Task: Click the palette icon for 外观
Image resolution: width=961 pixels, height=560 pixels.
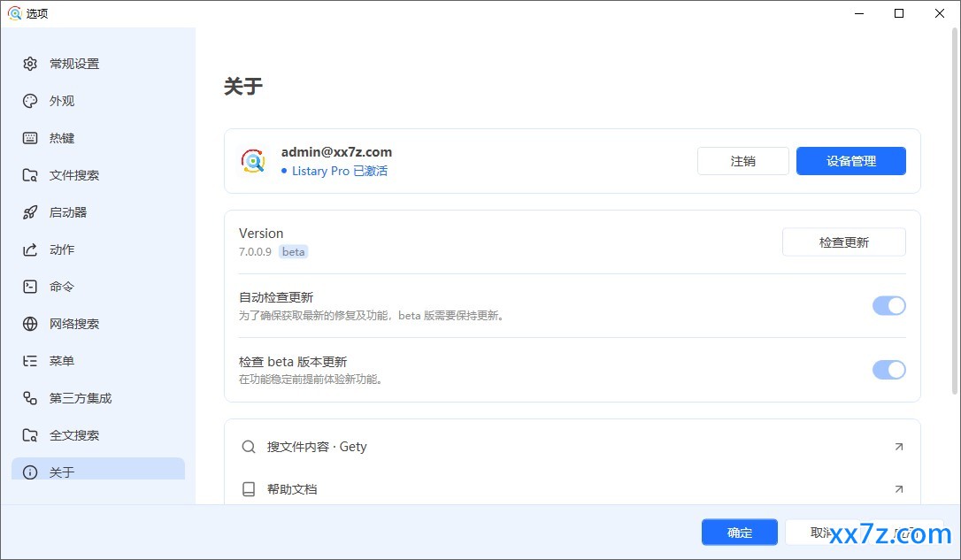Action: 30,101
